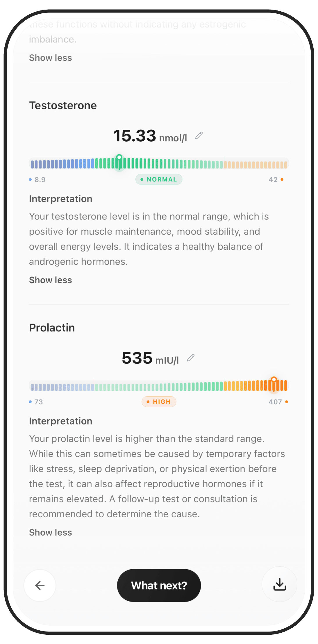The width and height of the screenshot is (318, 644).
Task: Select the 15.33 nmol/l testosterone value
Action: (150, 136)
